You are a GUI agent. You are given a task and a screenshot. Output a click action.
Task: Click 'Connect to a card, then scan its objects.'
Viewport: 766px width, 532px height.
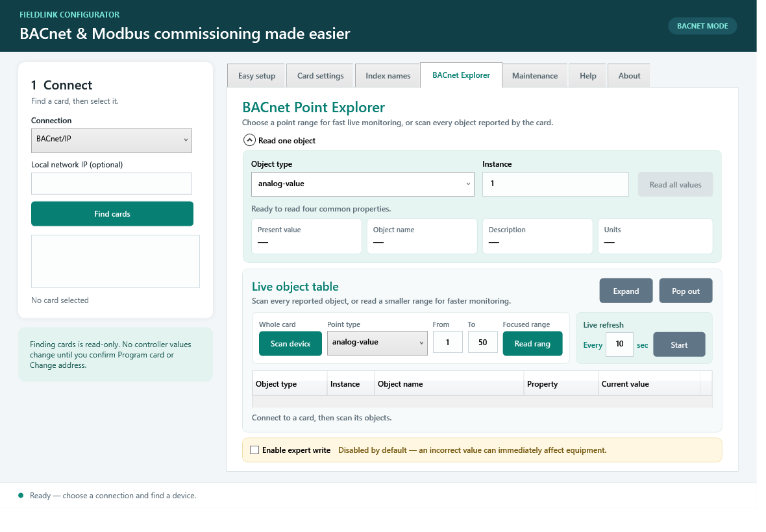point(321,418)
